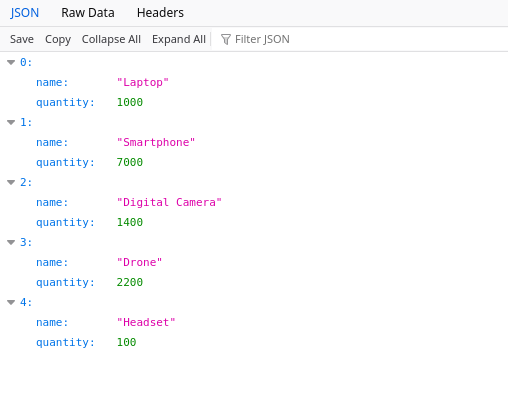The image size is (508, 419).
Task: Click the "Digital Camera" name value
Action: click(169, 202)
